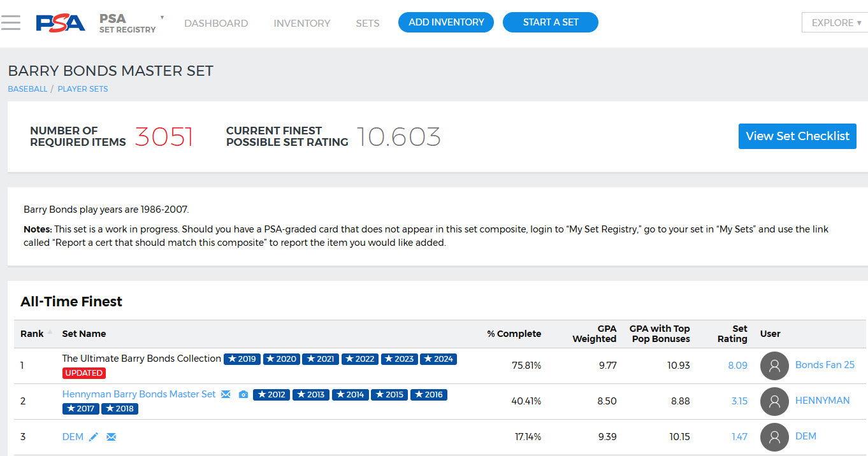Click the PSA logo
Screen dimensions: 868x456
tap(61, 23)
